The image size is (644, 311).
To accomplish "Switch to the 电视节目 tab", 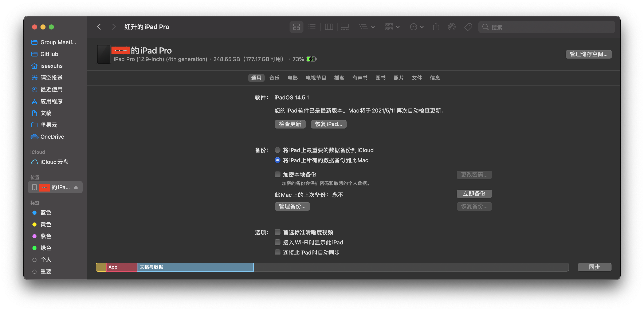I will [x=316, y=78].
